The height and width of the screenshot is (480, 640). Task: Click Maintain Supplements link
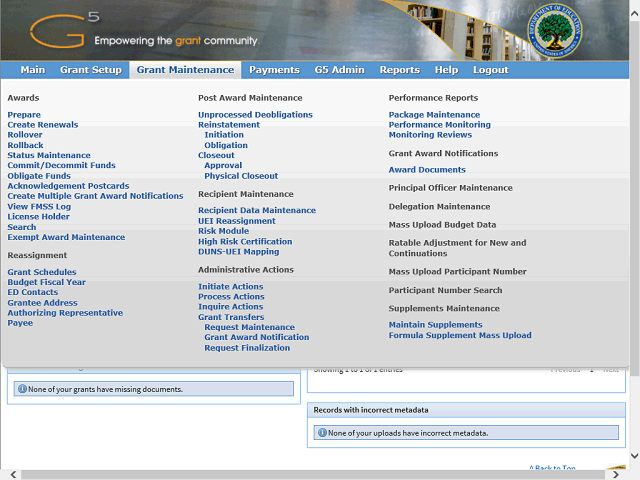436,325
